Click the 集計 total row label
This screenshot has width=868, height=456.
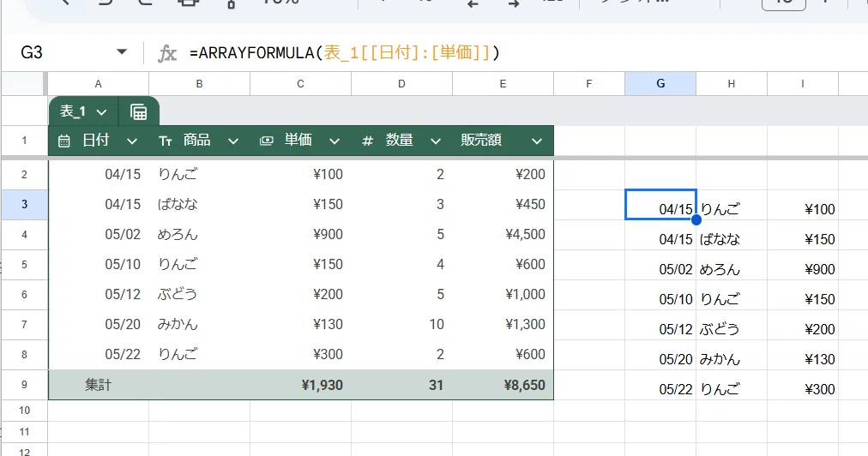tap(98, 385)
